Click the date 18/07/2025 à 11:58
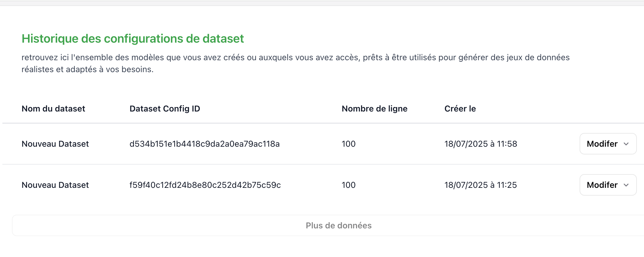 [x=481, y=144]
